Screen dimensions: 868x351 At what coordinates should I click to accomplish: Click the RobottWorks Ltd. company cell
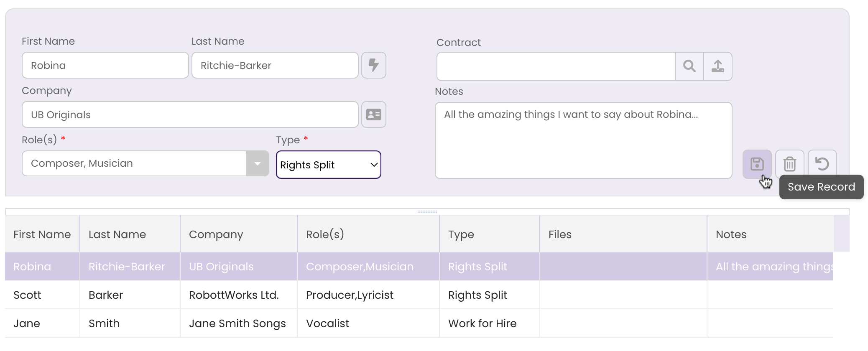pos(239,295)
